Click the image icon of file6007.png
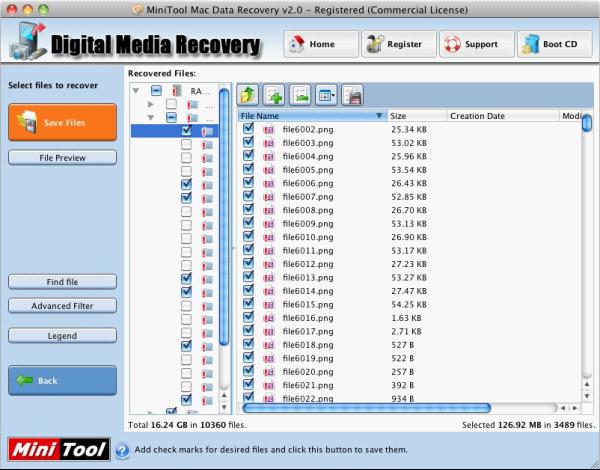Viewport: 600px width, 470px height. tap(269, 197)
